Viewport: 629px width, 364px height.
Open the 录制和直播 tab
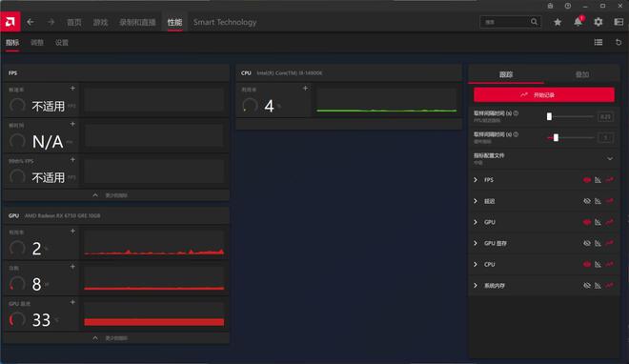(137, 22)
